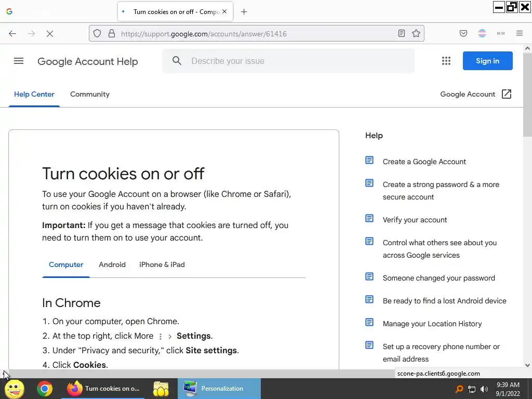Viewport: 532px width, 399px height.
Task: Close the Turn cookies on or off tab
Action: 224,11
